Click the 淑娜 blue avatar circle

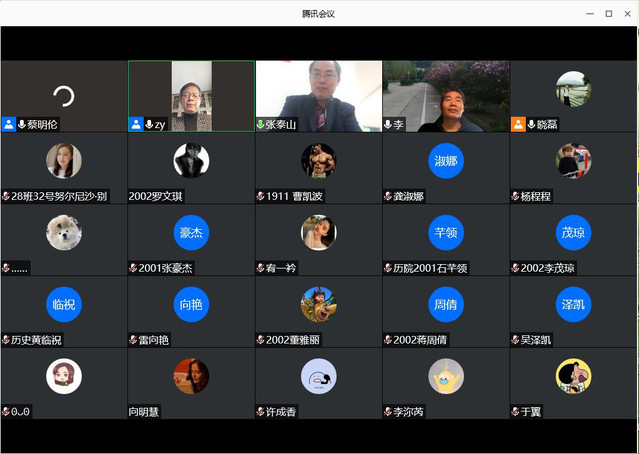446,161
